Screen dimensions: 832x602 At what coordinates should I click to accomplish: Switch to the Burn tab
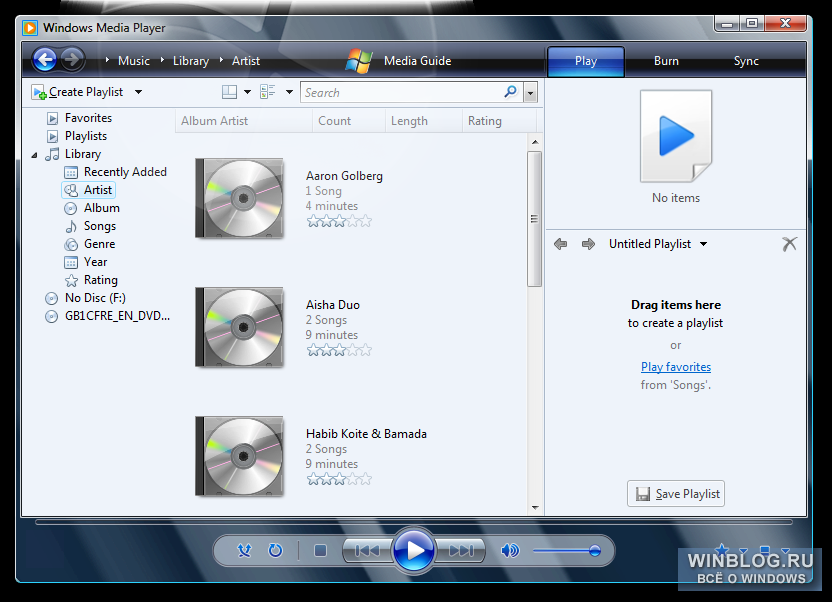(x=666, y=61)
